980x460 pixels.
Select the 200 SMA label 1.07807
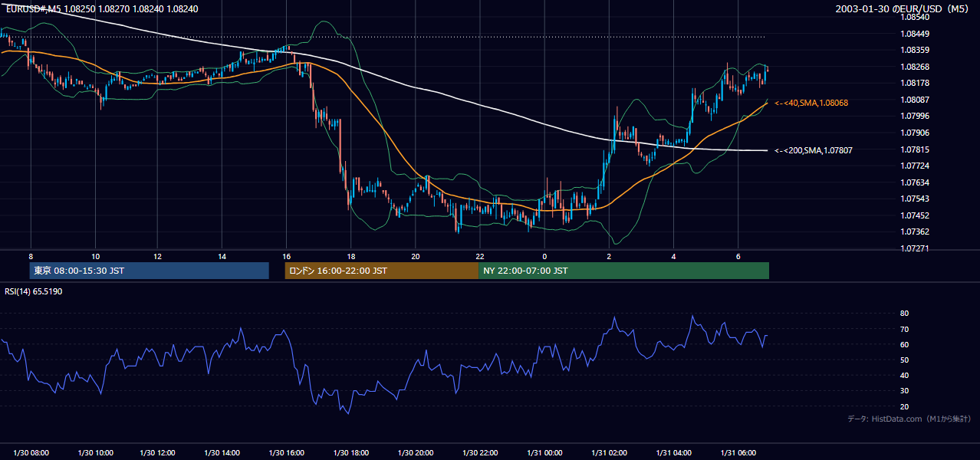(813, 150)
